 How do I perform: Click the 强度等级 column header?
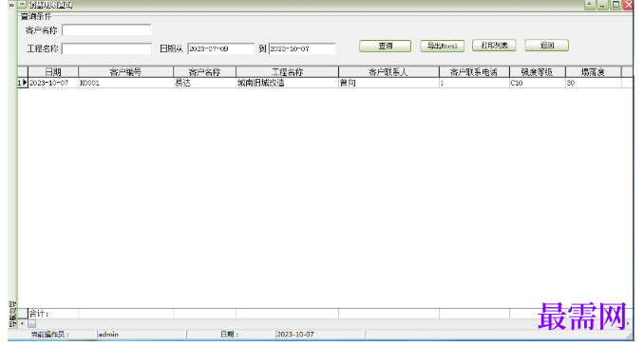[x=538, y=72]
